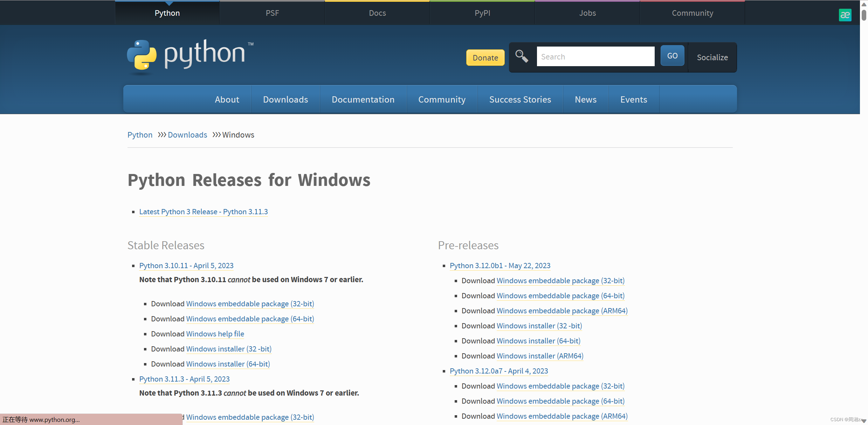Viewport: 868px width, 425px height.
Task: Open Latest Python 3 Release - Python 3.11.3
Action: point(203,211)
